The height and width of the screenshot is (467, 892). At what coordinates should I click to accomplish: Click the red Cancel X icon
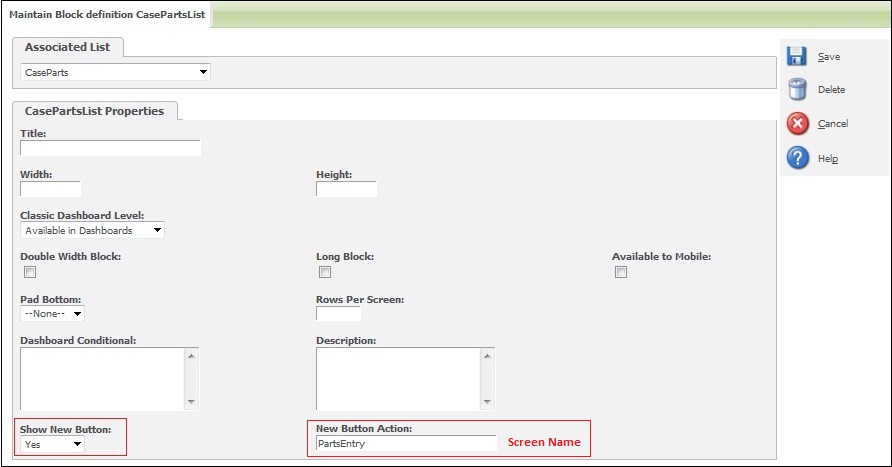[797, 124]
